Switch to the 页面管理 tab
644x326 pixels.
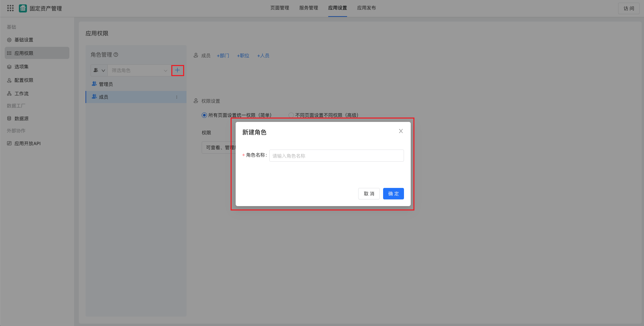point(279,8)
